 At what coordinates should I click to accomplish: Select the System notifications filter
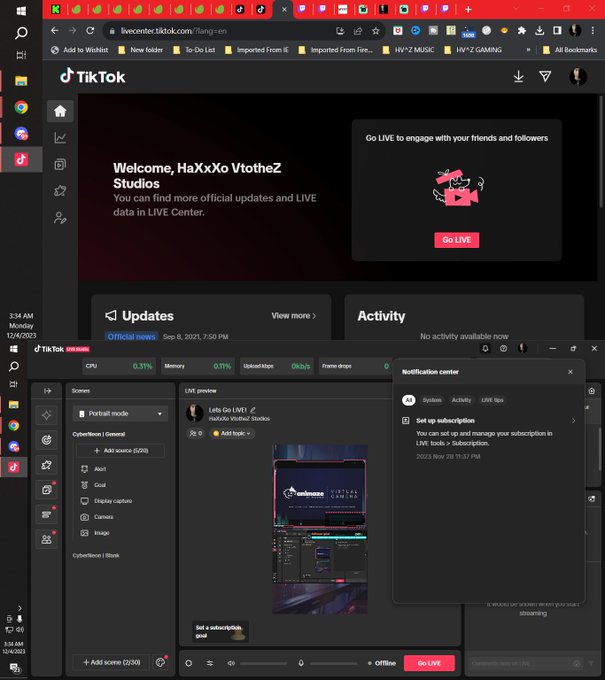click(x=432, y=400)
